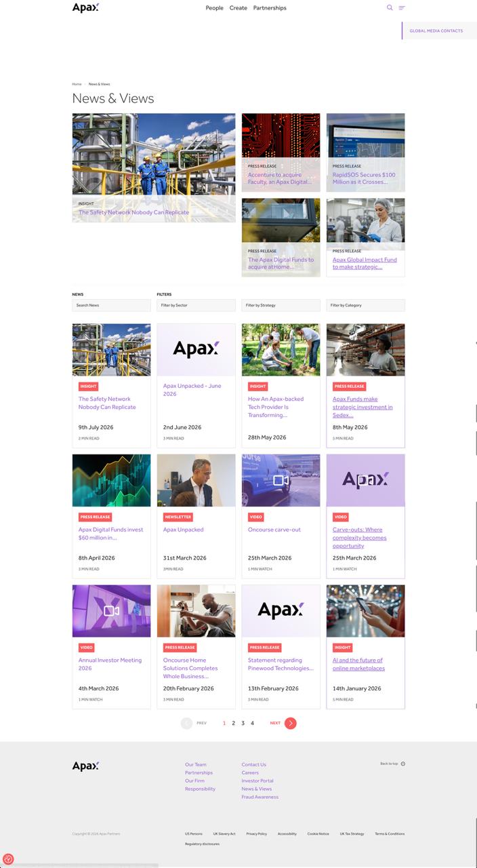The width and height of the screenshot is (477, 868).
Task: Click the Back to top arrow icon
Action: [x=403, y=764]
